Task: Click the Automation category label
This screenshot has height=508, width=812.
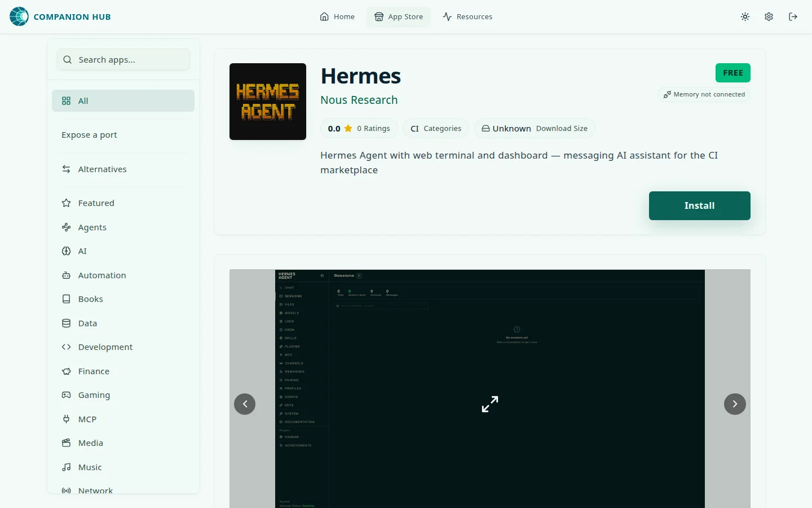Action: [102, 275]
